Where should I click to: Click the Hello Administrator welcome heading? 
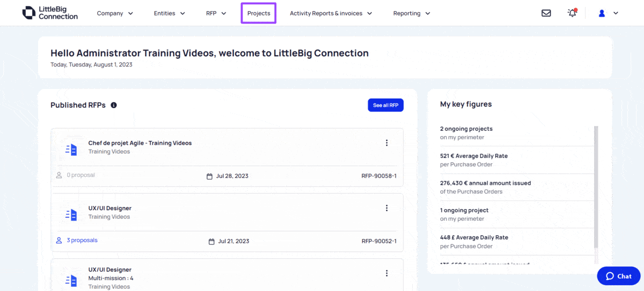tap(209, 53)
